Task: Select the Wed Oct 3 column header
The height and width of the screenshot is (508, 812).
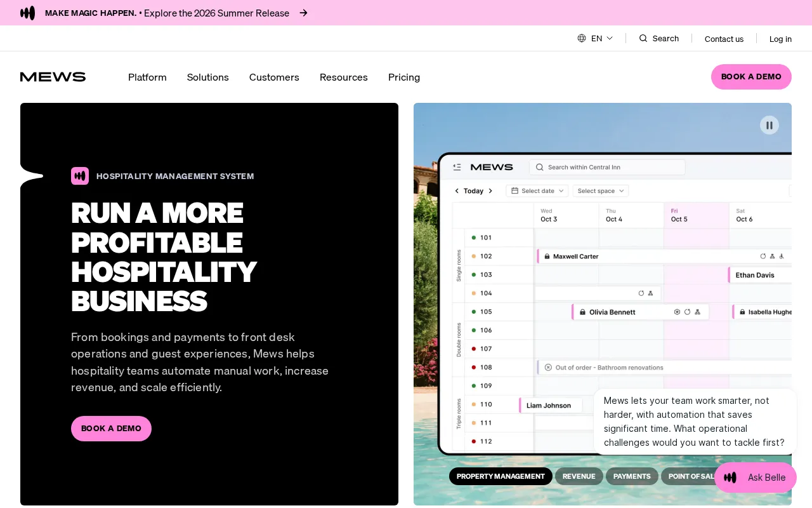Action: pyautogui.click(x=566, y=215)
